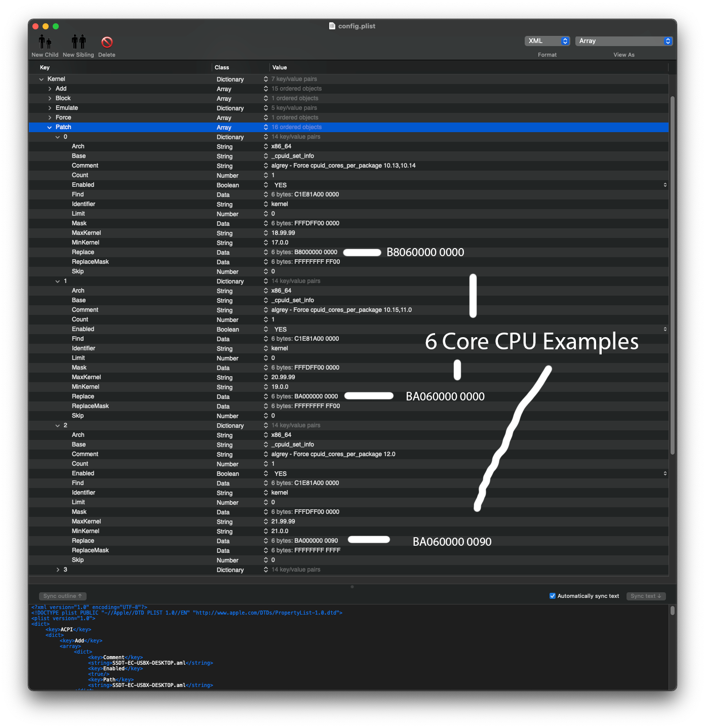Click the Value column header
This screenshot has height=728, width=705.
(280, 67)
